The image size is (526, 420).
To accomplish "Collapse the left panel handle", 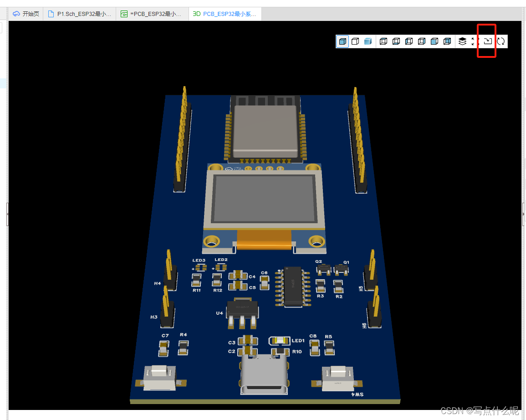I will [x=7, y=214].
